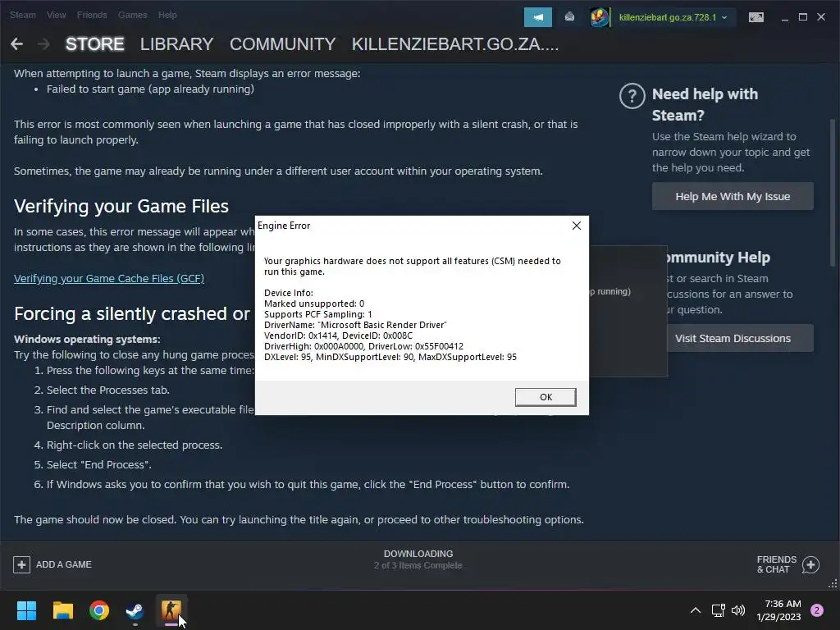Click "Select the Processes tab." step text
Image resolution: width=840 pixels, height=630 pixels.
(107, 390)
